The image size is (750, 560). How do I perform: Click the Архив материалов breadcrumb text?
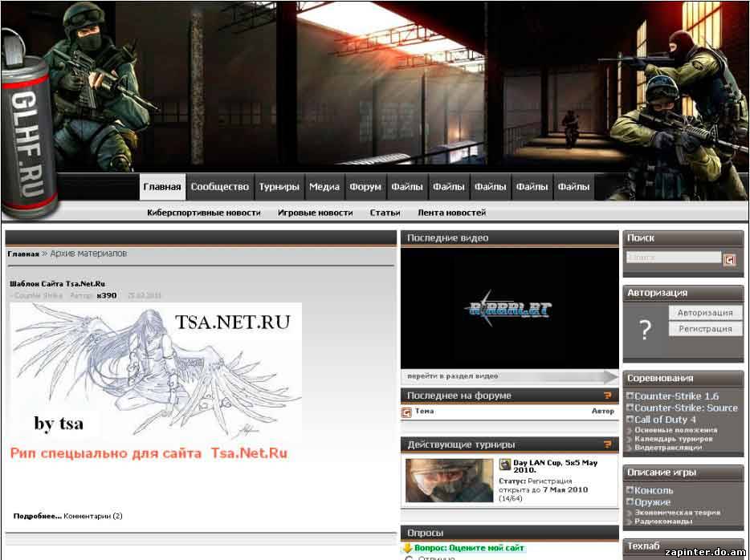pyautogui.click(x=88, y=254)
